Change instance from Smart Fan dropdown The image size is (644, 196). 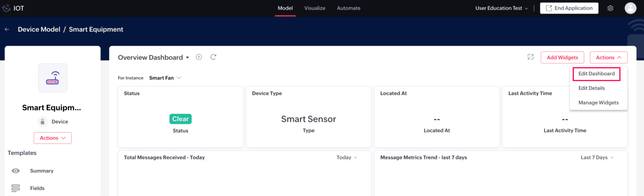pos(165,78)
